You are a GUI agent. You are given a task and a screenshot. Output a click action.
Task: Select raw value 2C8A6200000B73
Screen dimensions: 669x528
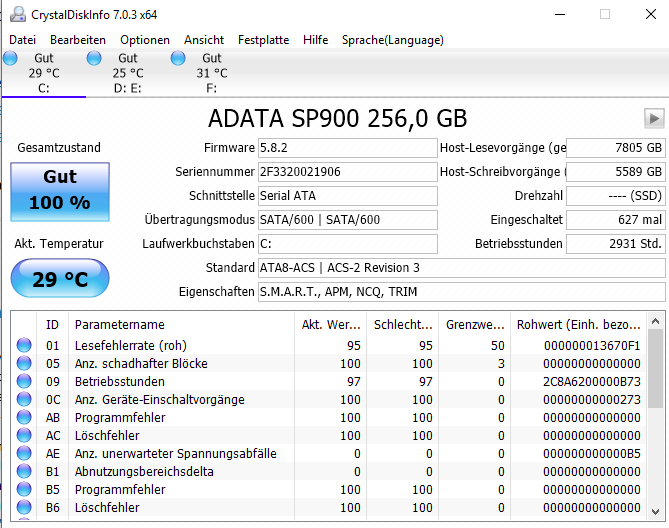[591, 381]
